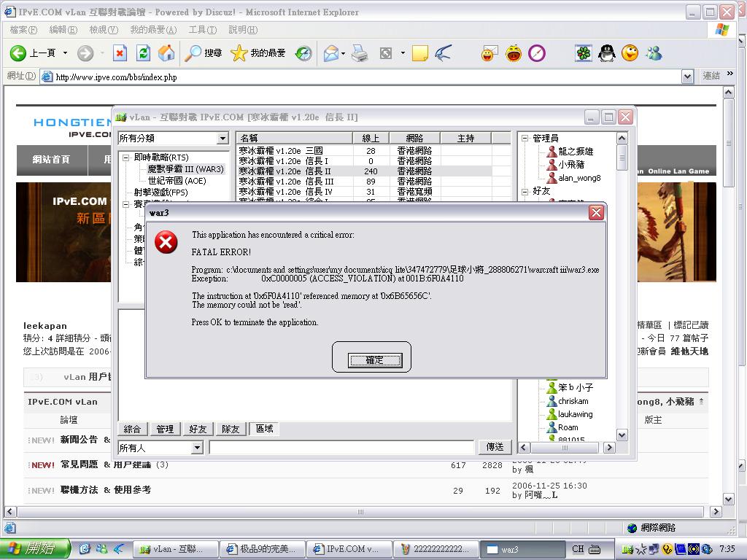Click the yellow smiley face icon
Screen dimensions: 747x560
tap(630, 52)
